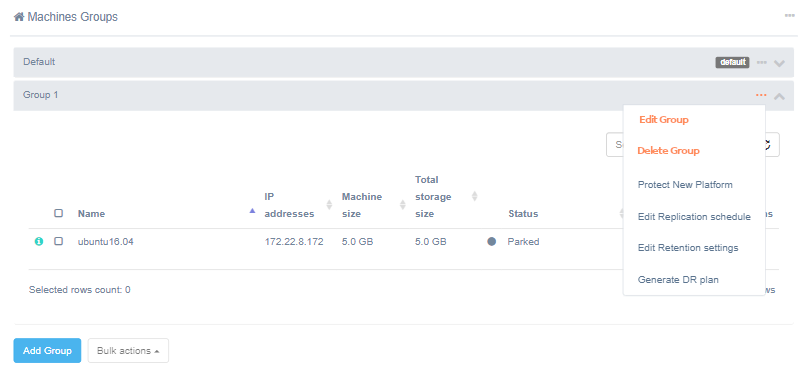Click the default badge on Default group
Viewport: 807px width, 377px height.
click(x=732, y=62)
